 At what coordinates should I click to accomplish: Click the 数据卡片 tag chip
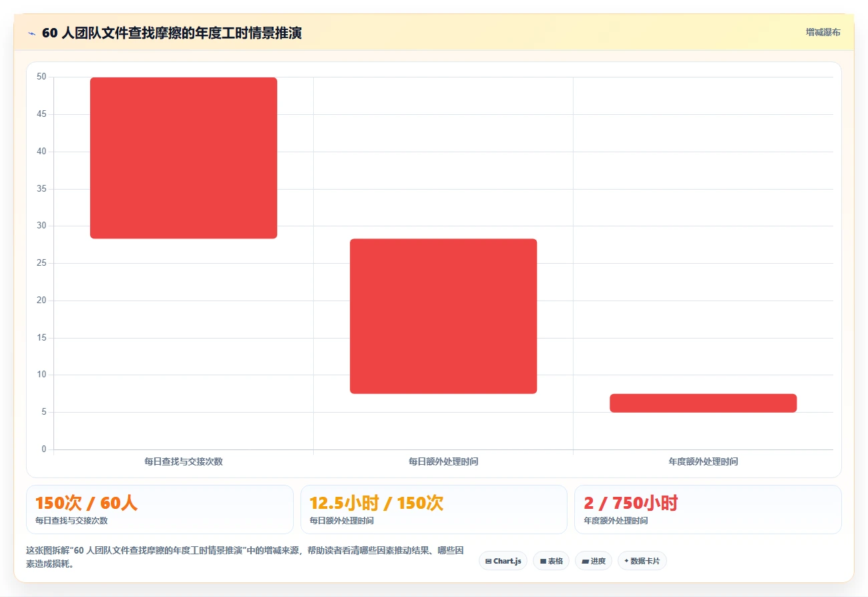click(x=642, y=561)
